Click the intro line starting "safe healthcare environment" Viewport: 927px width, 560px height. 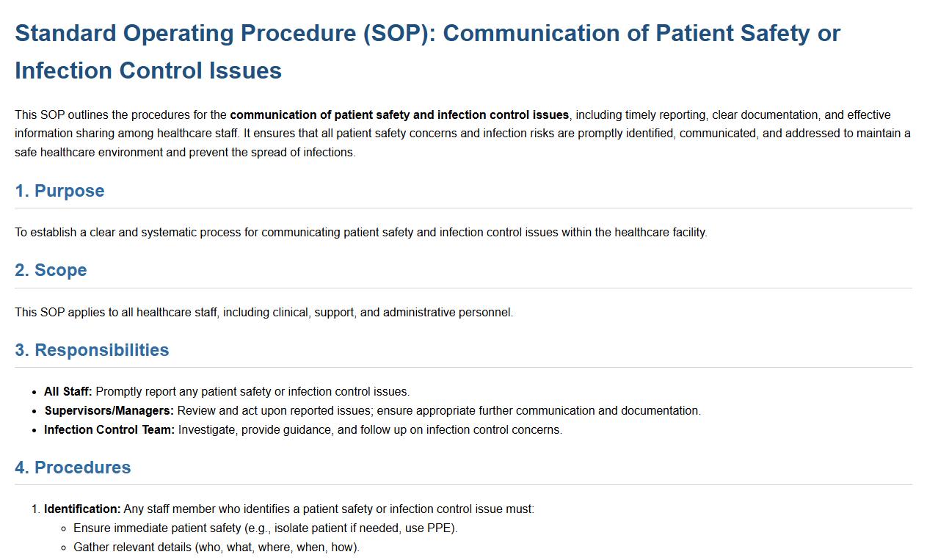click(x=185, y=153)
